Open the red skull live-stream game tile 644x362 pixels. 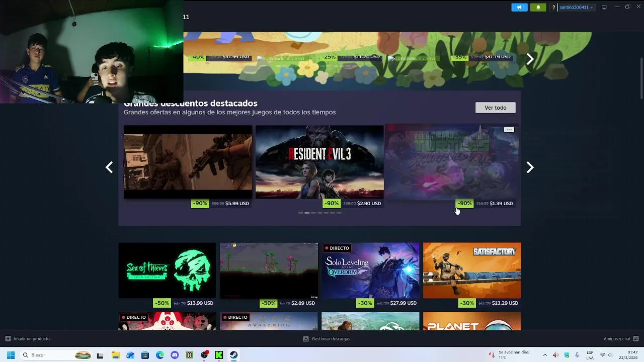(167, 321)
